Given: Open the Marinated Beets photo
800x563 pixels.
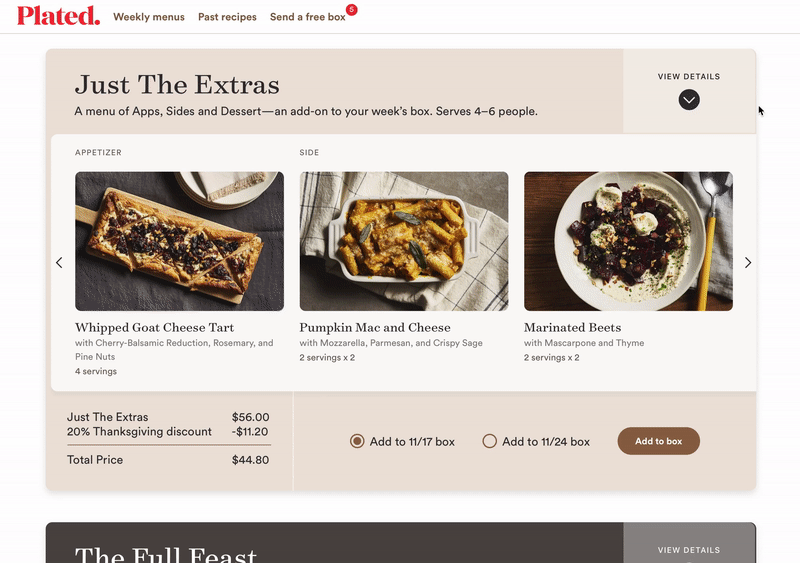Looking at the screenshot, I should point(628,241).
